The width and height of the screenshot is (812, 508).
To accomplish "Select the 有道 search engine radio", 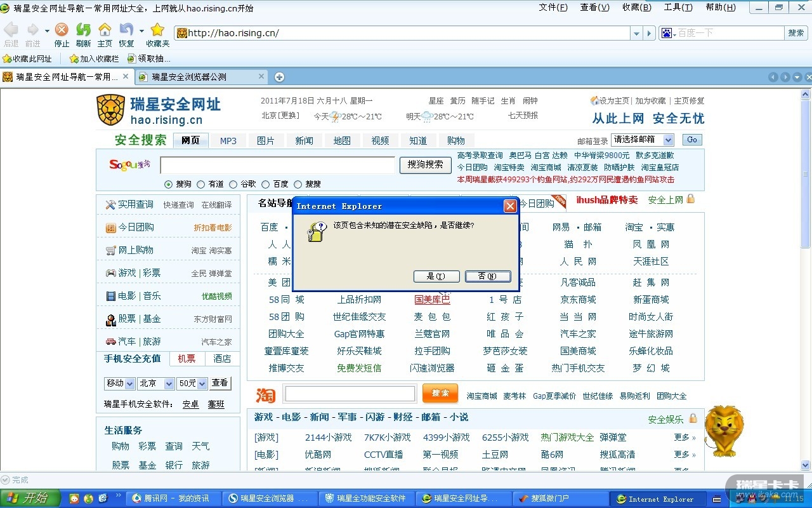I will coord(201,184).
